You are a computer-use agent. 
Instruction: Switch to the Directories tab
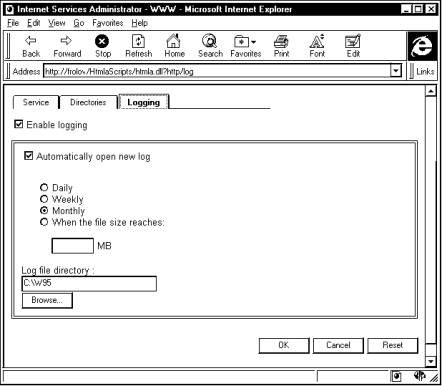(x=88, y=102)
